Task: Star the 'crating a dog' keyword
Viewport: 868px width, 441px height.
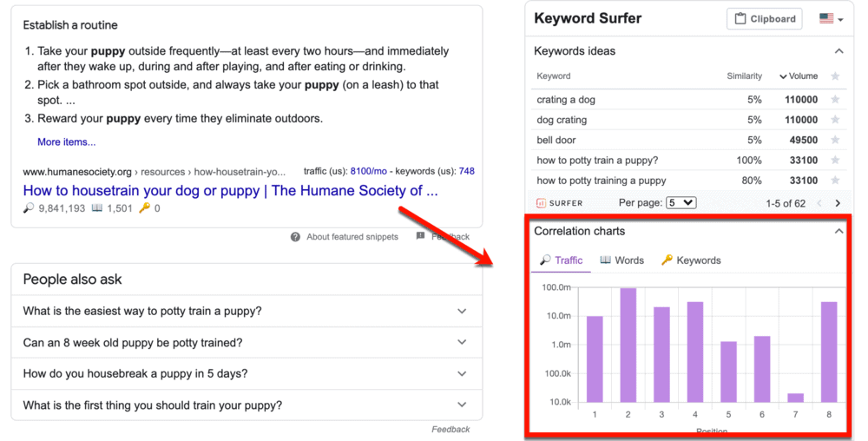Action: (x=835, y=100)
